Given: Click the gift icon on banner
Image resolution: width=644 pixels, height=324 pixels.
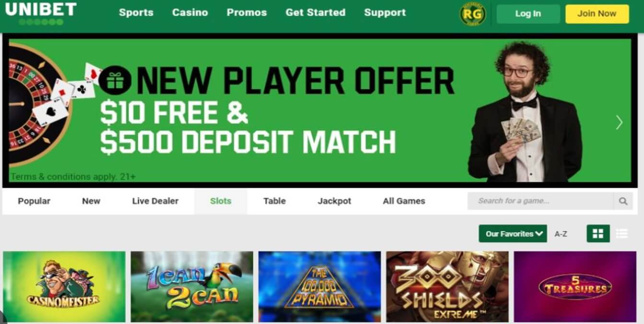Looking at the screenshot, I should 115,80.
